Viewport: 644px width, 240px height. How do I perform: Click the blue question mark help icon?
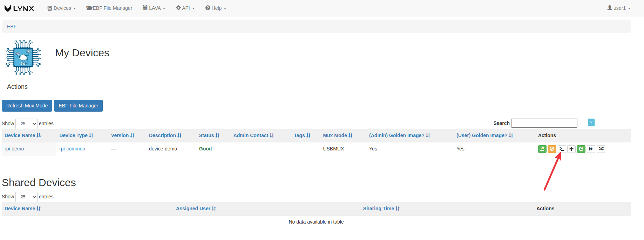pyautogui.click(x=591, y=122)
